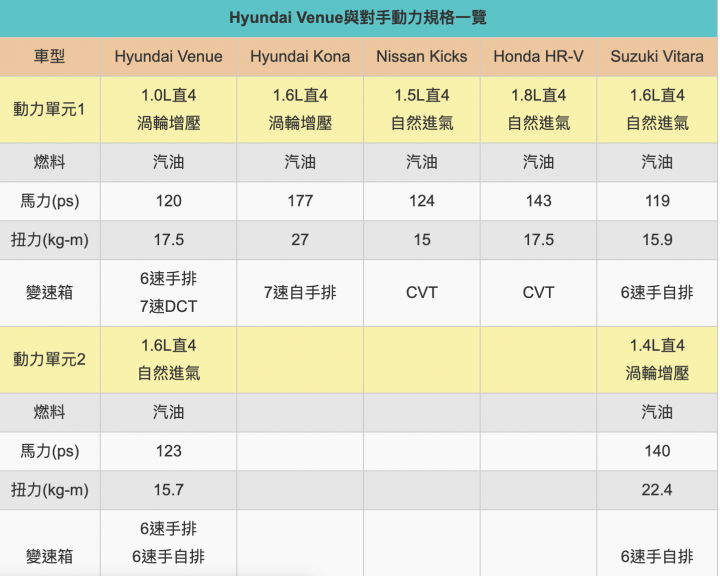Click horsepower value 119
This screenshot has width=720, height=576.
tap(657, 201)
